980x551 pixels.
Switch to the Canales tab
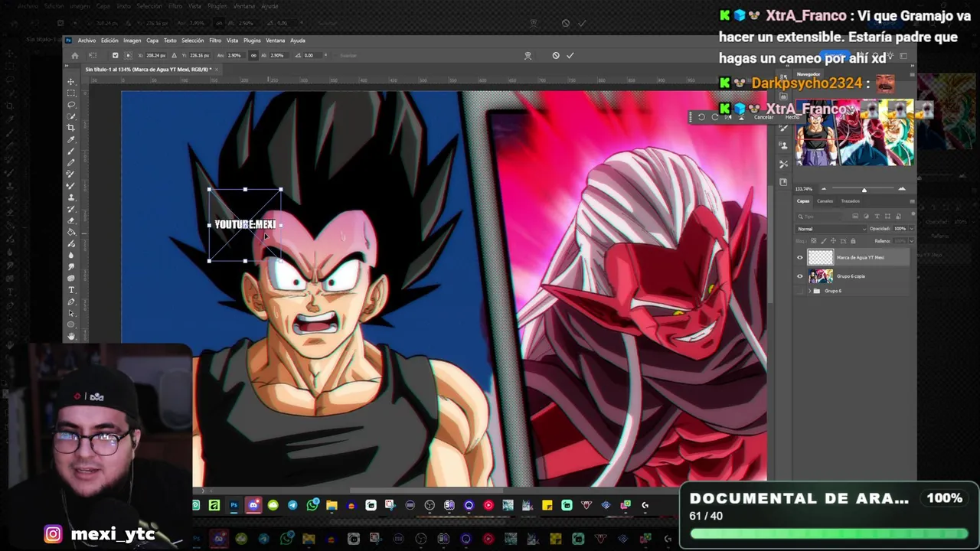click(825, 201)
